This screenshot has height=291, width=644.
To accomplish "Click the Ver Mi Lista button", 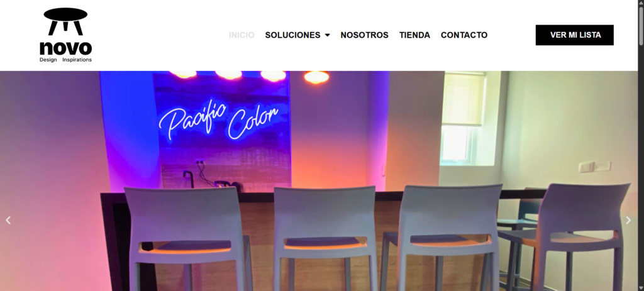I will 575,35.
